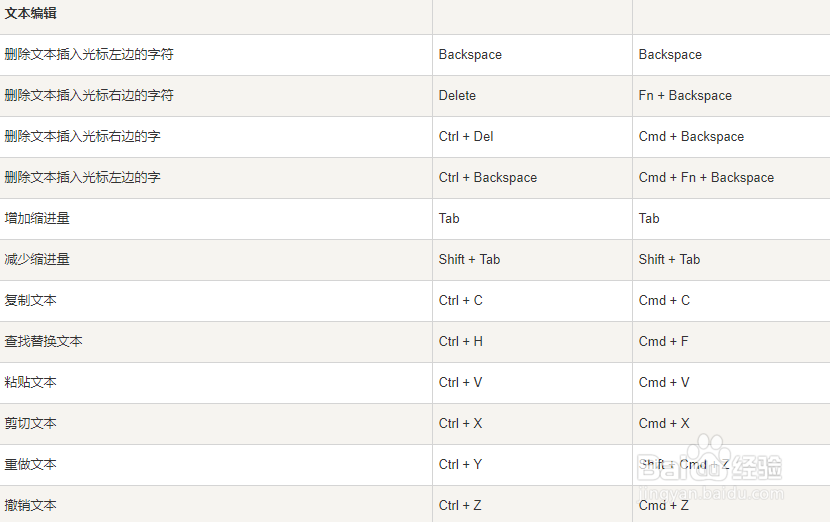
Task: Click the Ctrl + H shortcut cell
Action: (x=461, y=342)
